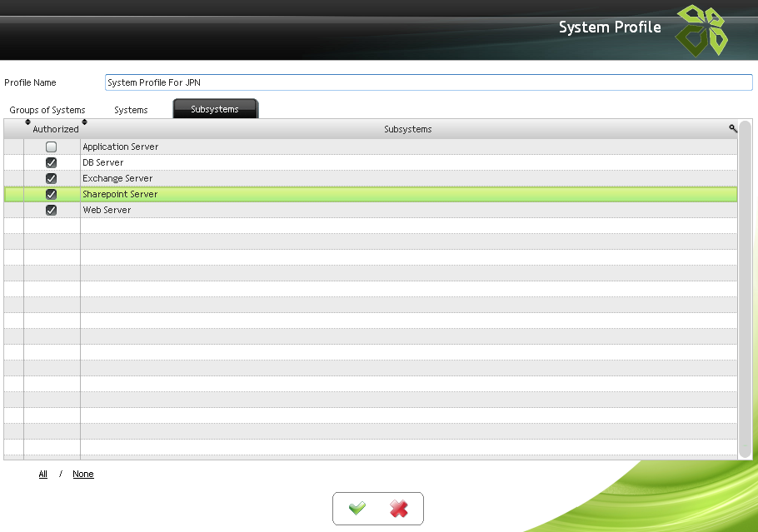Screen dimensions: 758x532
Task: Open the Systems tab
Action: coord(131,110)
